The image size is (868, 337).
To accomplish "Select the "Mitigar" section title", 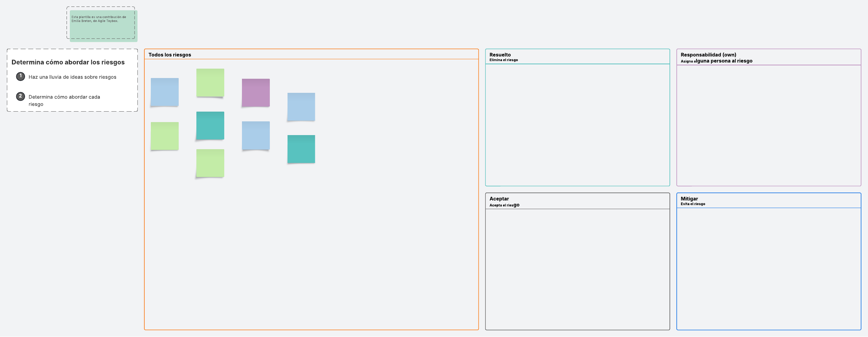I will [x=689, y=199].
